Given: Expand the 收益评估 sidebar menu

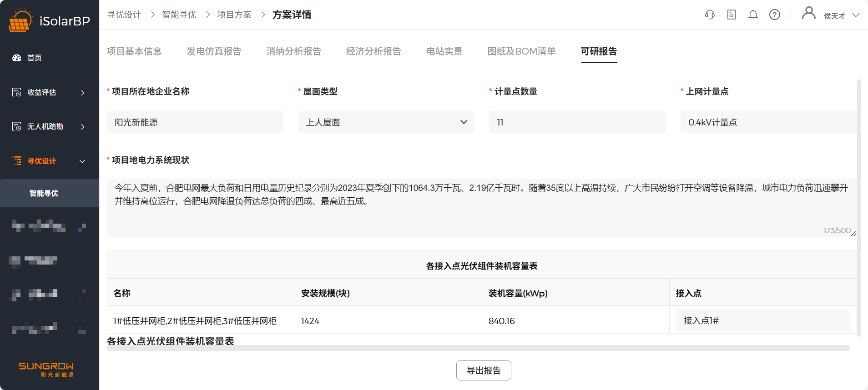Looking at the screenshot, I should tap(82, 92).
